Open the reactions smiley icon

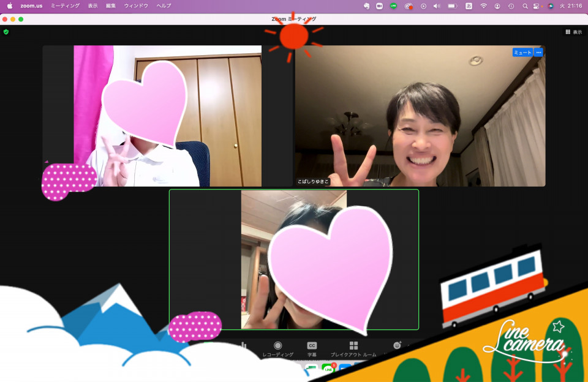[397, 346]
